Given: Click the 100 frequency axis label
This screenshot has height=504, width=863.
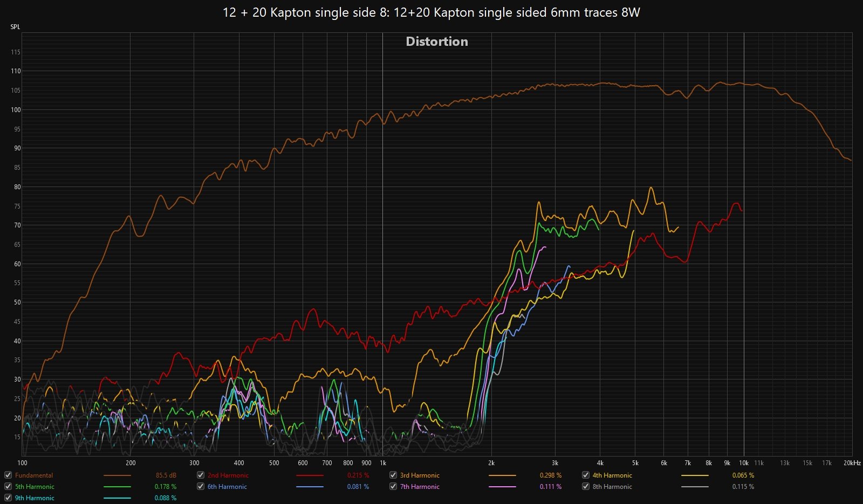Looking at the screenshot, I should [23, 463].
